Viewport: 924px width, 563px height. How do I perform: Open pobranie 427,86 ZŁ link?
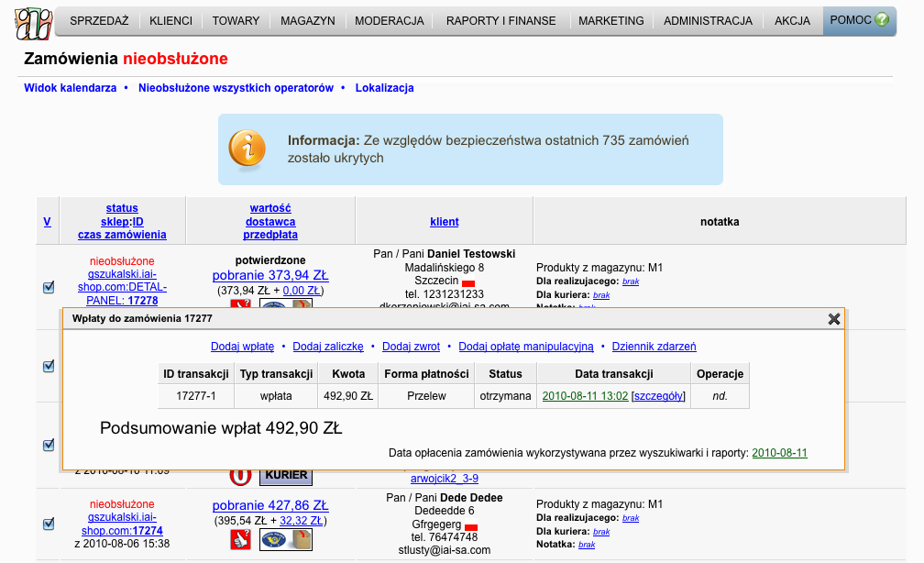(270, 506)
